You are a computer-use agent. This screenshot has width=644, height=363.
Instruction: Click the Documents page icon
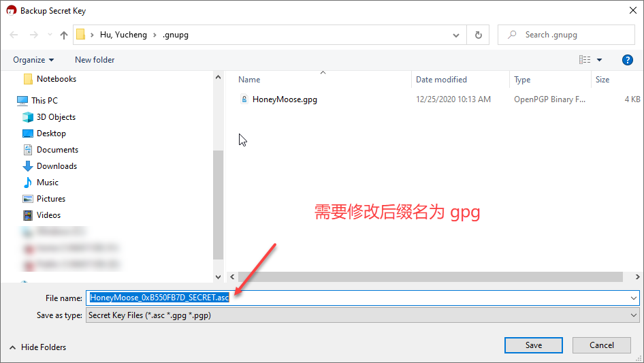[x=28, y=150]
